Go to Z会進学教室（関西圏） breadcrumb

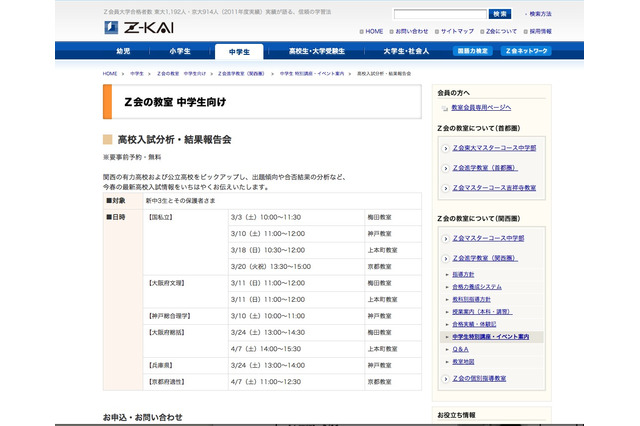tap(241, 74)
